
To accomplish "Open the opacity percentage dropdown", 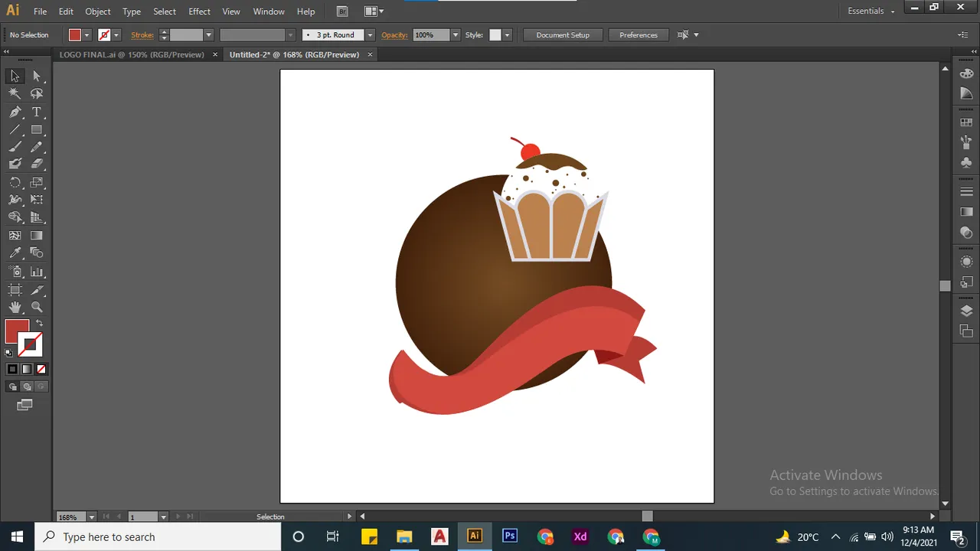I will click(x=456, y=35).
